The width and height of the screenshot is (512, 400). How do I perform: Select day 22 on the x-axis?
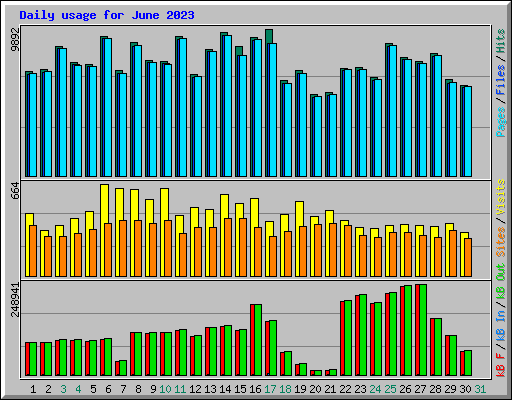[x=345, y=389]
